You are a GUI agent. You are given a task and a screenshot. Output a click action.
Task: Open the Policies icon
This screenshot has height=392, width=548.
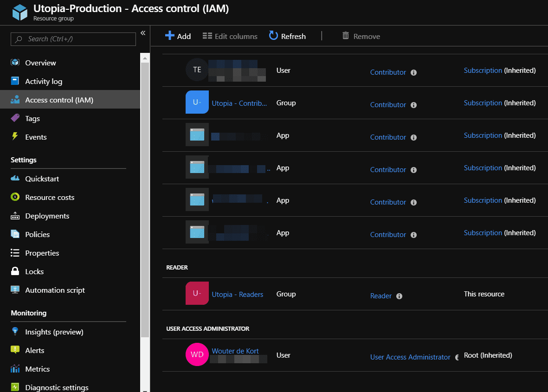(x=15, y=234)
